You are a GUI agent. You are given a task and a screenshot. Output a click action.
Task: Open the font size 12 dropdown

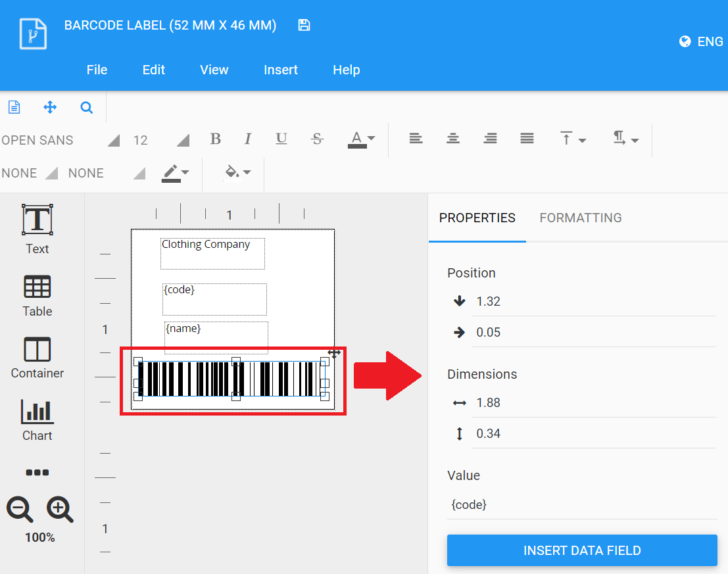[160, 140]
